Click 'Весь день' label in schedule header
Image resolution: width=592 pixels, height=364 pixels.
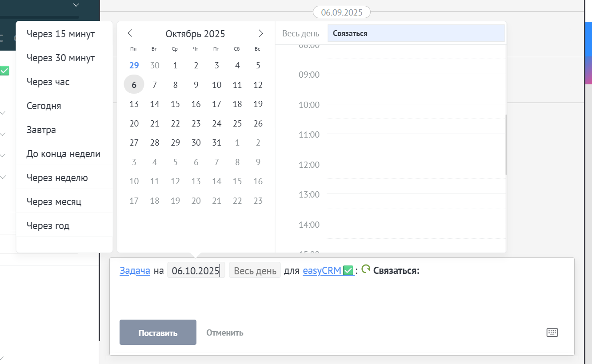click(300, 33)
